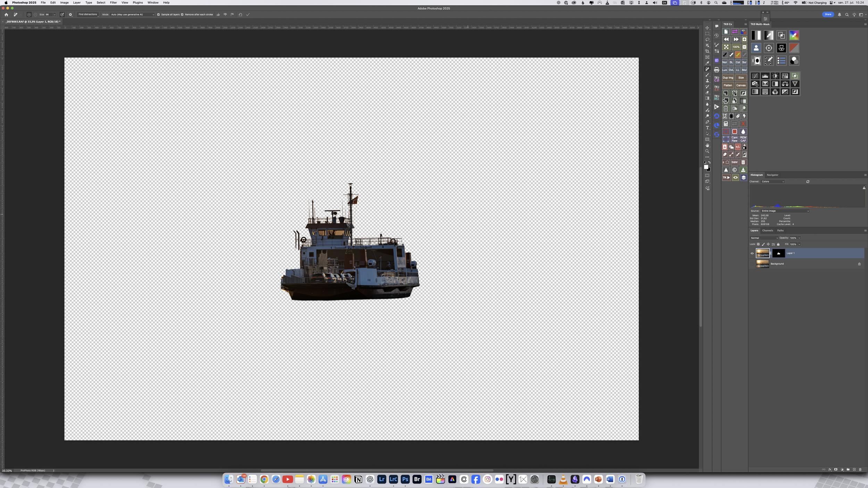Add a layer mask from Layers panel footer

click(x=836, y=470)
